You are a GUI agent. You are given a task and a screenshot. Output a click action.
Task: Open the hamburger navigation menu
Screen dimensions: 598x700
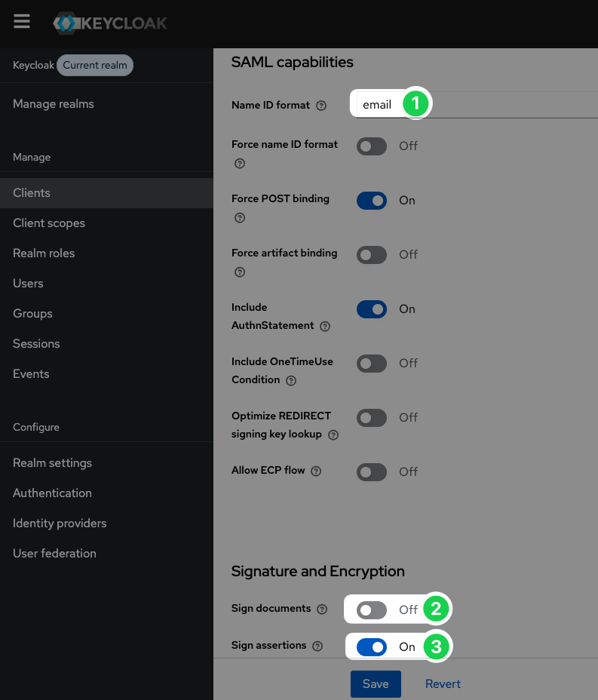point(21,21)
